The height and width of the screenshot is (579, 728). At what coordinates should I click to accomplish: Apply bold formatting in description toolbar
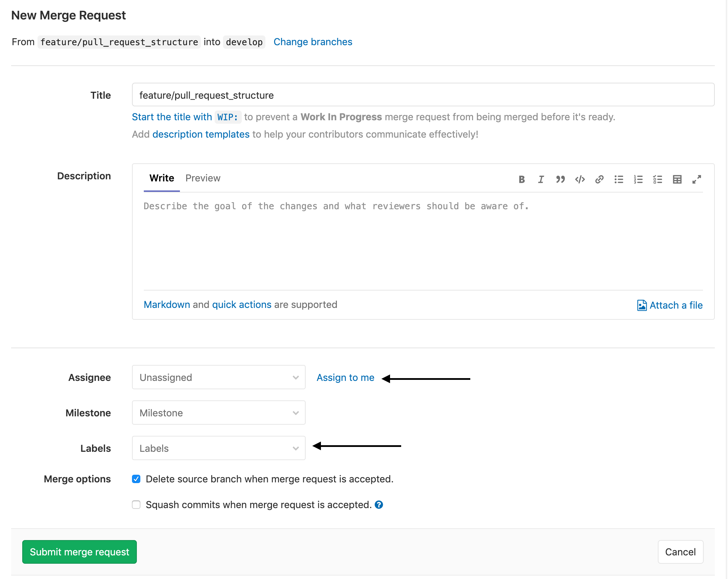click(521, 179)
